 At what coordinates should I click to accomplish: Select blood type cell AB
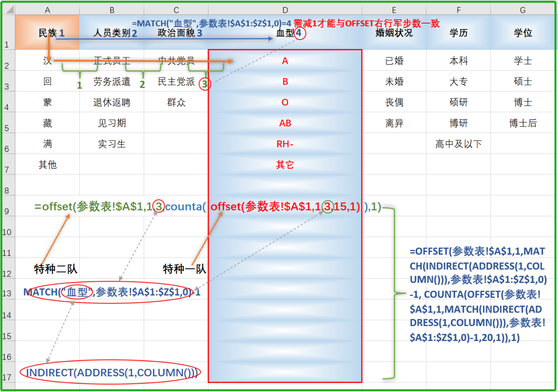point(285,123)
